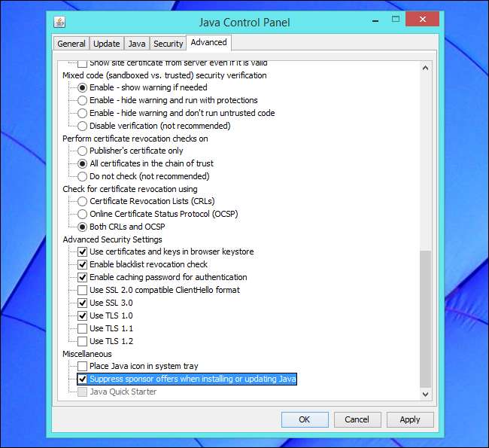The image size is (489, 448).
Task: Select 'Enable - hide warning and run with protections'
Action: coord(82,100)
